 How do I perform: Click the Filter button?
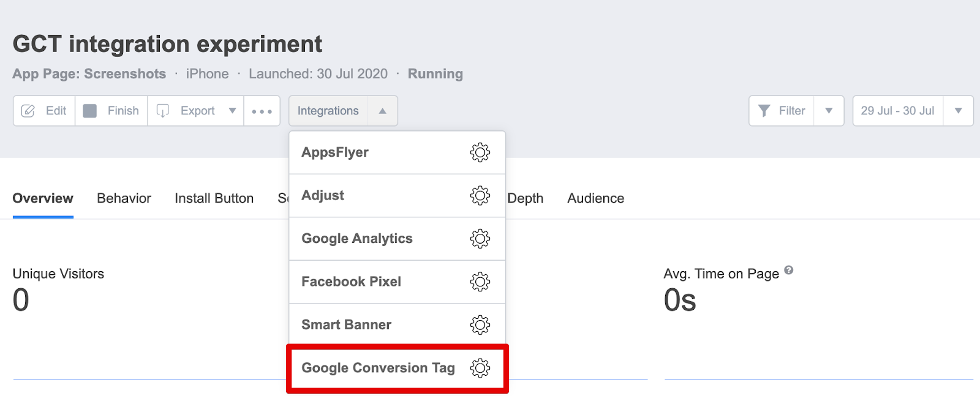coord(782,111)
